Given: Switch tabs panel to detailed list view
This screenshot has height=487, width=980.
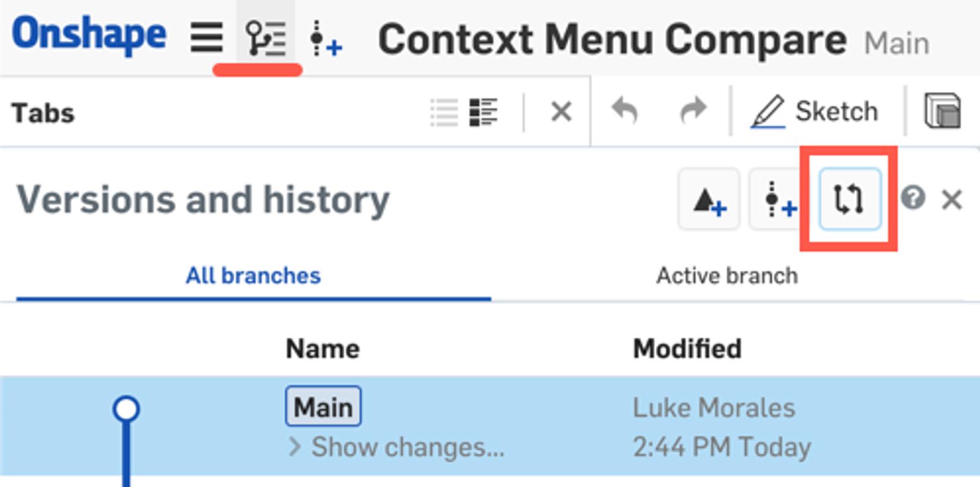Looking at the screenshot, I should coord(483,113).
